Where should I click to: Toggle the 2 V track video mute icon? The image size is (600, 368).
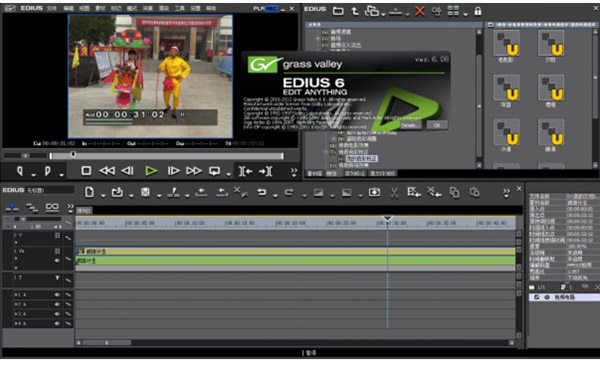[57, 236]
